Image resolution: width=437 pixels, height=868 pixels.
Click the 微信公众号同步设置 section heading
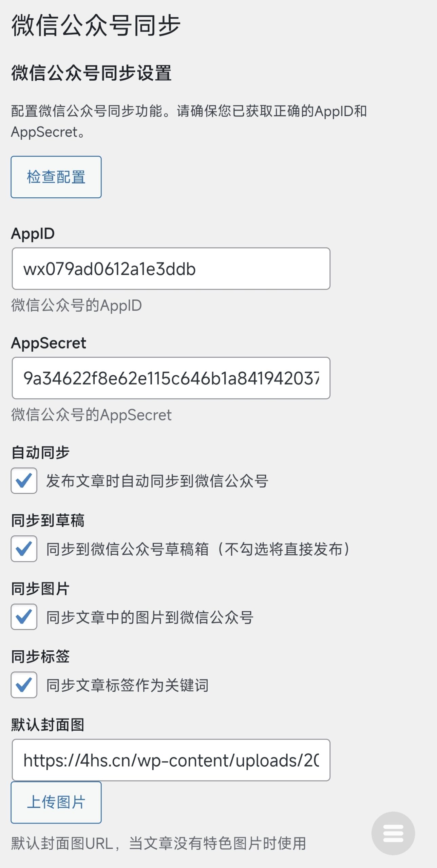[x=91, y=73]
